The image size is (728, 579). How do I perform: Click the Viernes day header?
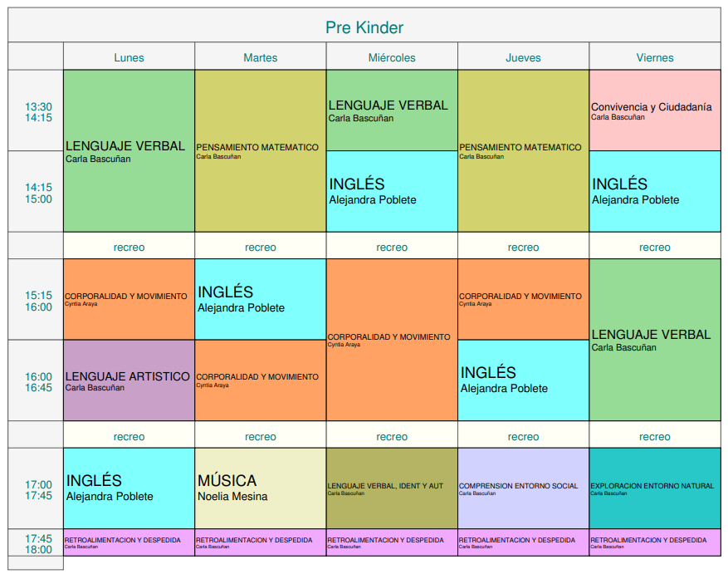654,57
